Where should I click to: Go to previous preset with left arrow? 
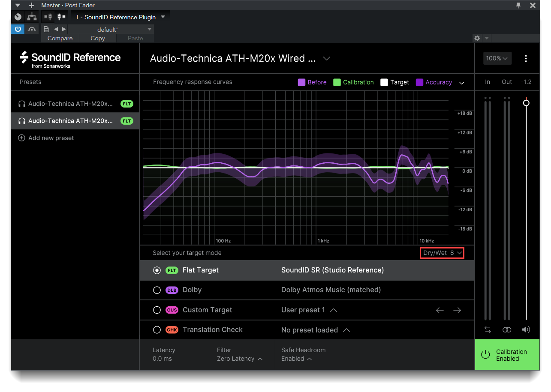pyautogui.click(x=56, y=29)
